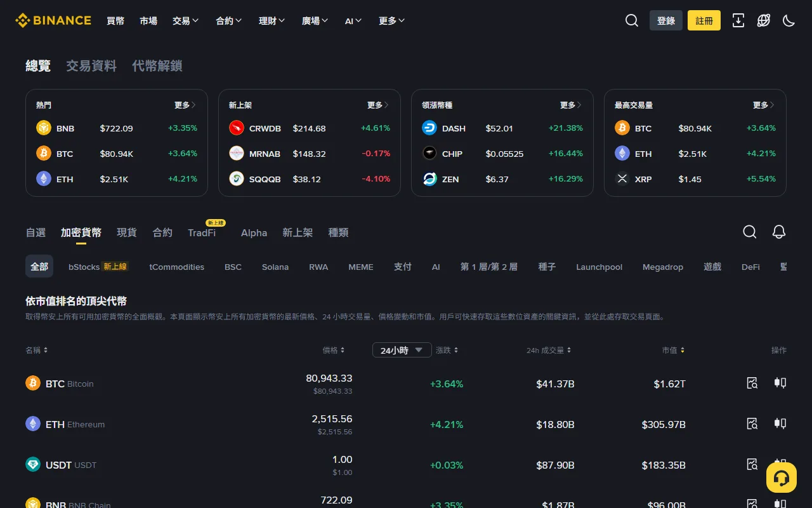Expand the 理財 navigation dropdown

(272, 20)
